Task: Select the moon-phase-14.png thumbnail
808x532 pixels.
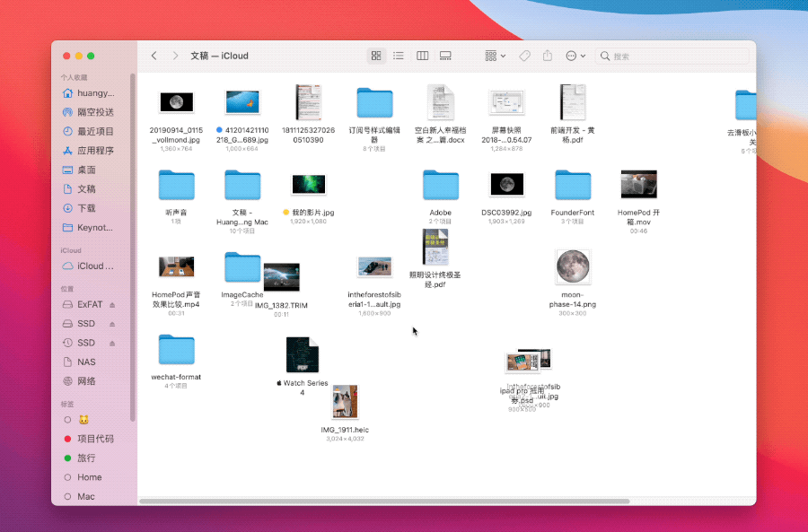Action: coord(573,266)
